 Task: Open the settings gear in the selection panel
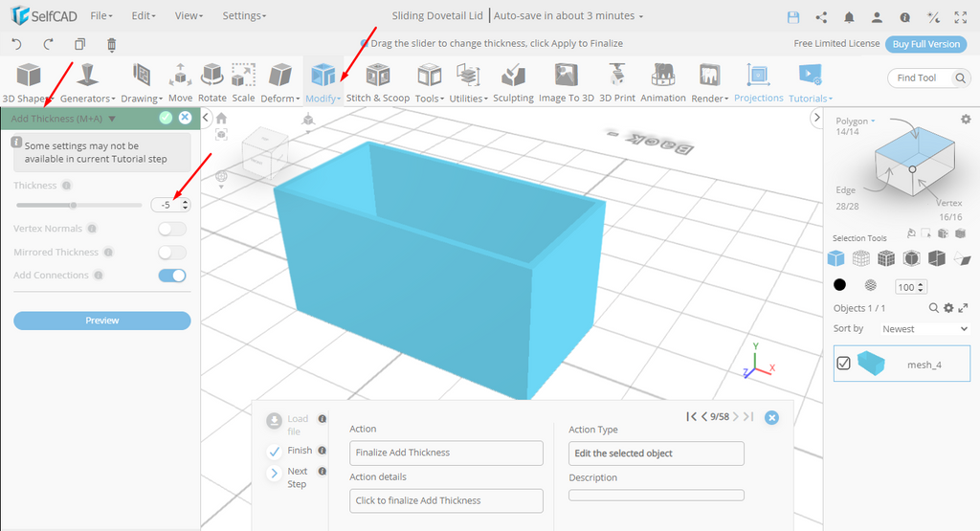coord(966,119)
